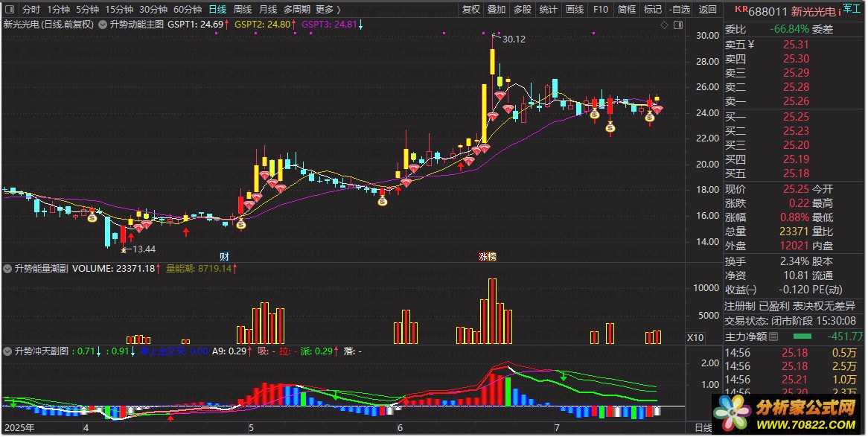Toggle the right panel layout icon
The image size is (868, 437).
click(677, 25)
